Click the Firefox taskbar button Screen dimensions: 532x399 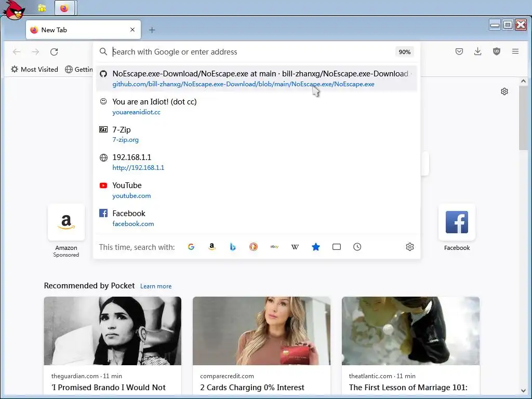[64, 8]
